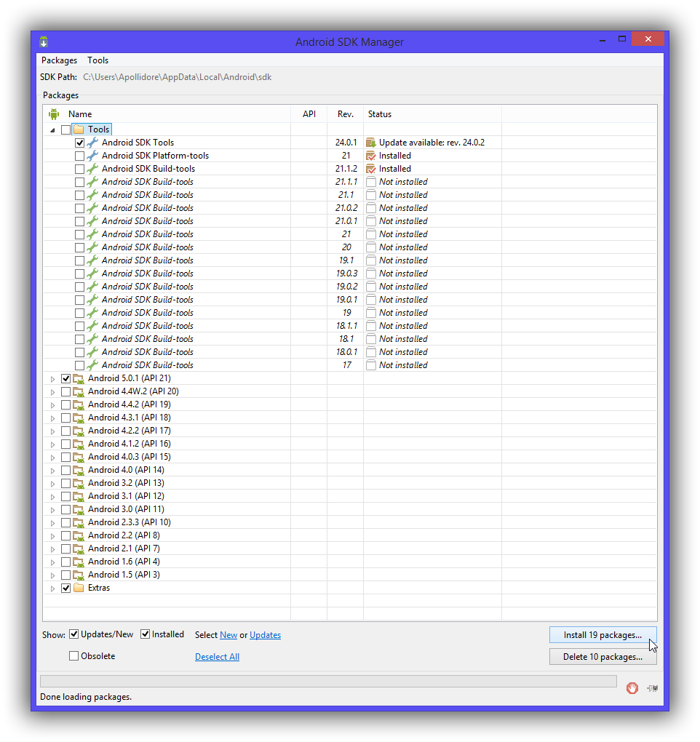
Task: Click not installed icon for rev 19.1
Action: (371, 260)
